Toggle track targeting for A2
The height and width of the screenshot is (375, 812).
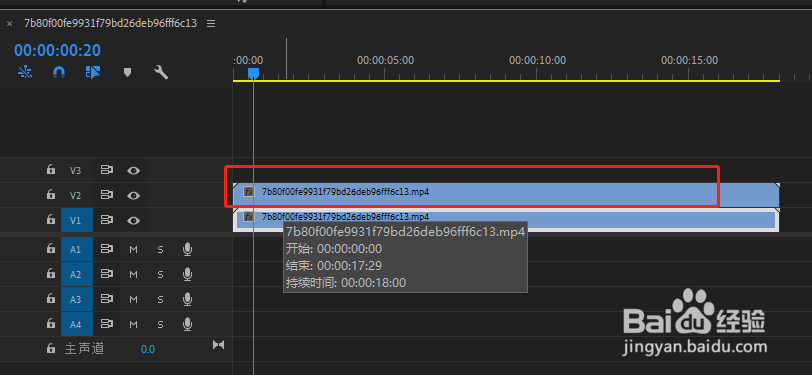[77, 275]
